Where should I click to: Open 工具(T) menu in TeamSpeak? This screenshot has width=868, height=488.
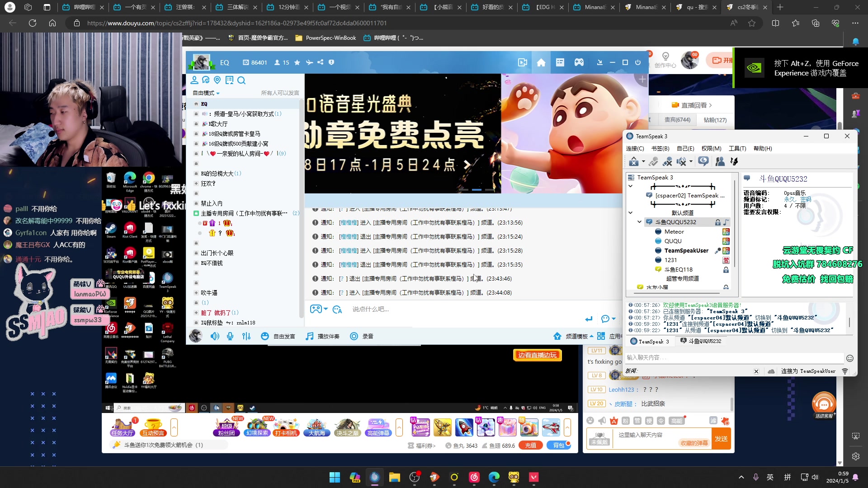[x=737, y=149]
